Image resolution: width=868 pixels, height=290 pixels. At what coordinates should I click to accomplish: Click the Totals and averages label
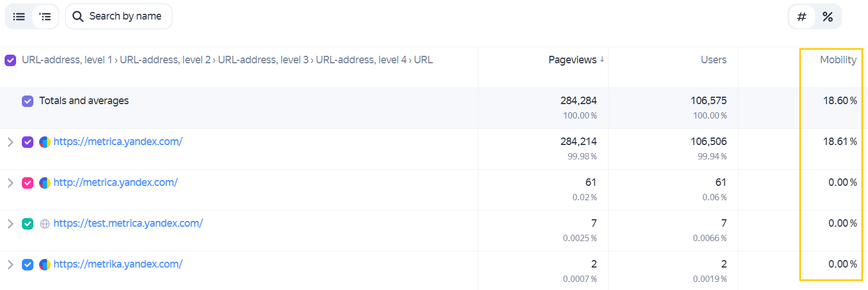(84, 101)
